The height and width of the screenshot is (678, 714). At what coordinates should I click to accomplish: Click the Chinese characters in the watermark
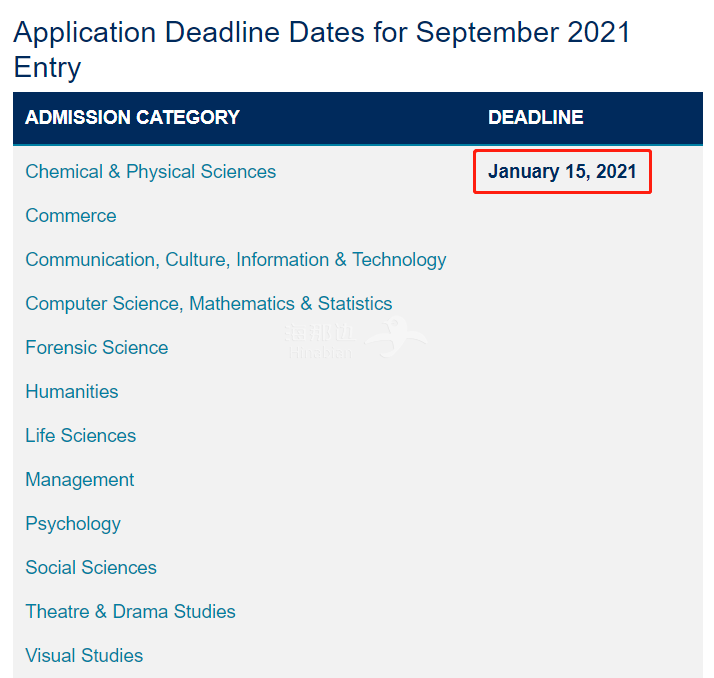point(322,335)
